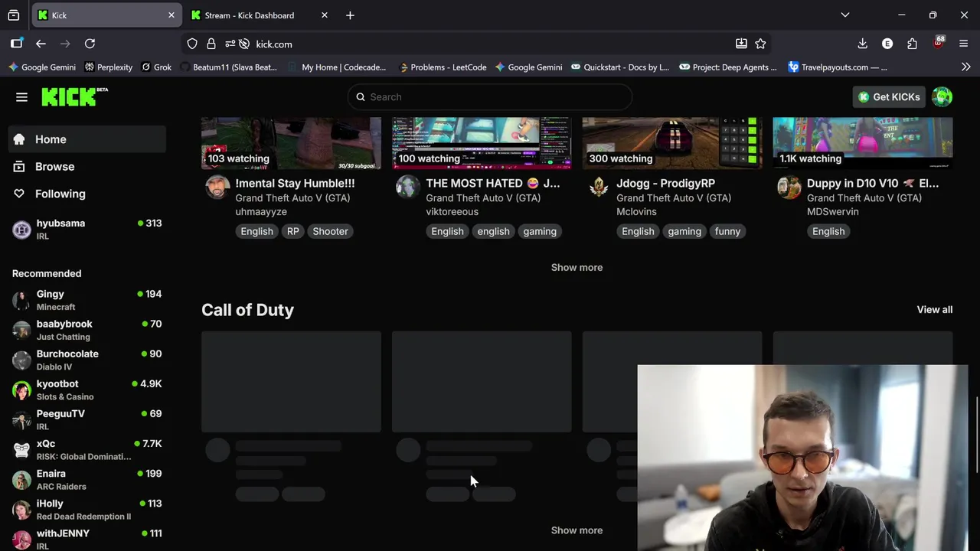Open baabybrook Just Chatting channel
980x551 pixels.
tap(87, 331)
